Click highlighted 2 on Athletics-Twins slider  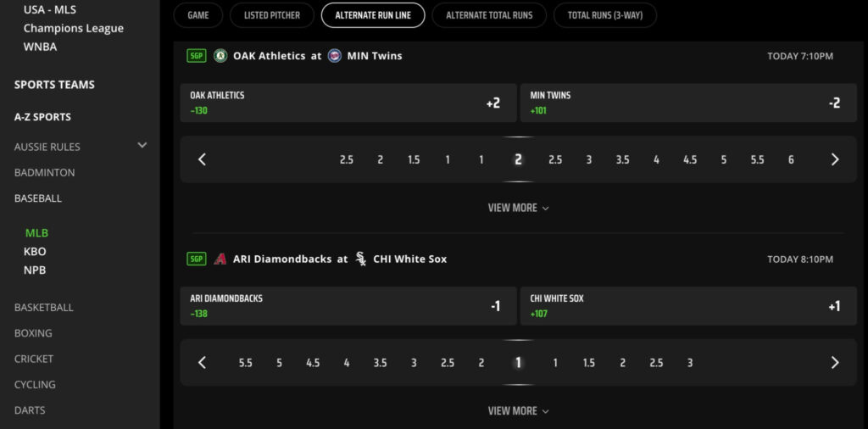[x=518, y=160]
